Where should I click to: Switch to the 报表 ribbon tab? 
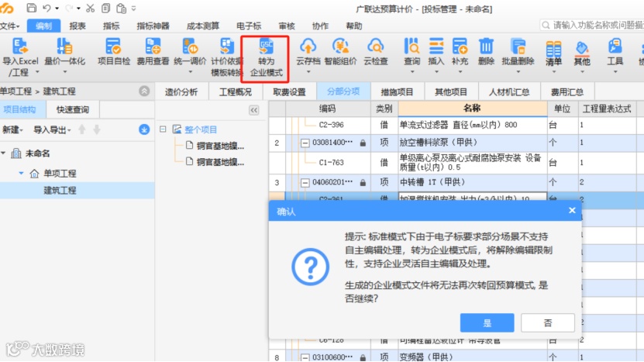click(77, 26)
